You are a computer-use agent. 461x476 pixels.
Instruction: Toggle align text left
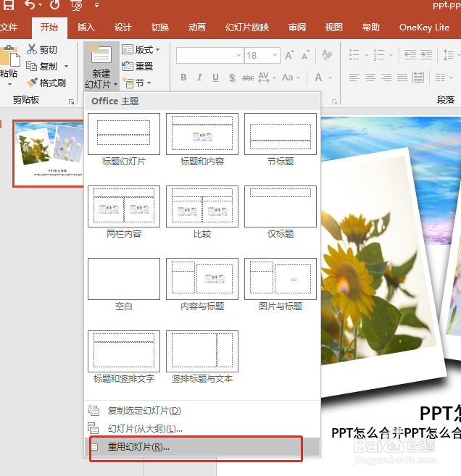pyautogui.click(x=354, y=78)
